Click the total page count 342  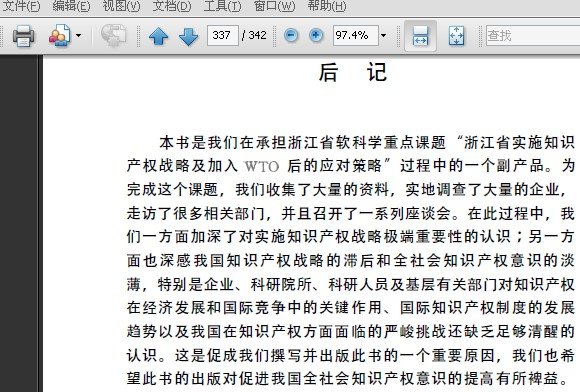point(257,36)
